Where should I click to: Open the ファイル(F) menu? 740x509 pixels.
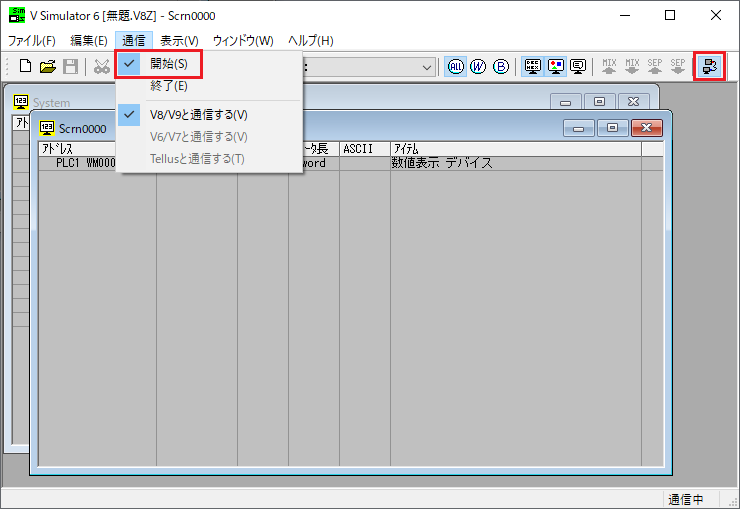32,41
